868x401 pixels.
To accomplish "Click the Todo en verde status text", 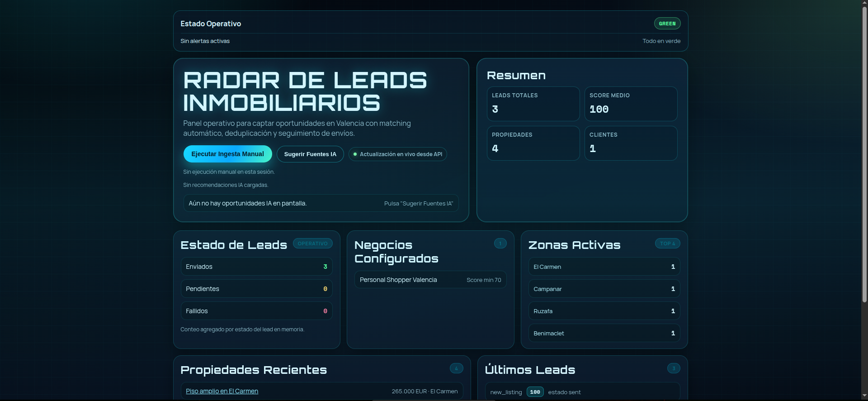I will pos(661,41).
